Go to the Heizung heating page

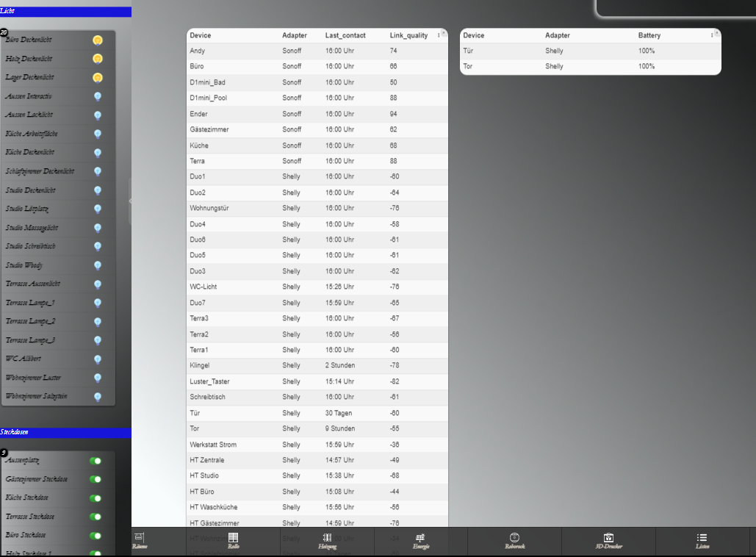[327, 540]
